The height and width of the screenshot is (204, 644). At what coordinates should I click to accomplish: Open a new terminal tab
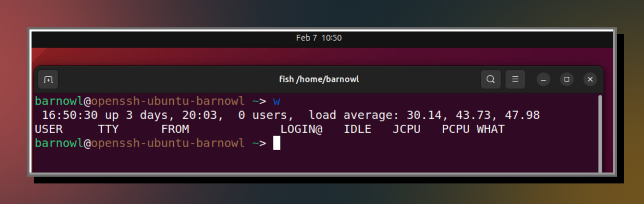point(48,79)
